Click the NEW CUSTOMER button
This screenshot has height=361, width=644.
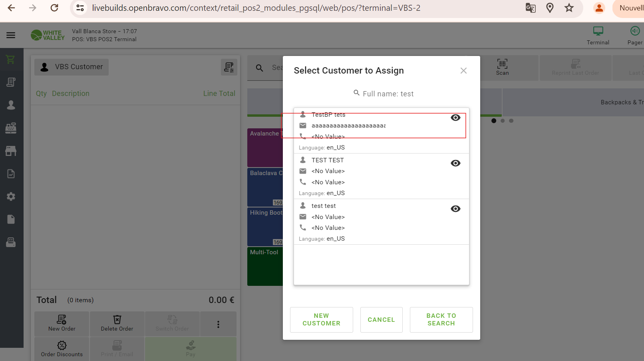point(321,319)
